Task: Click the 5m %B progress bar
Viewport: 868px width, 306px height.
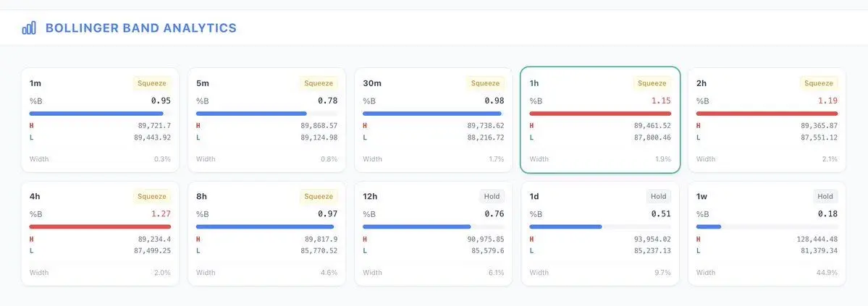Action: [267, 114]
